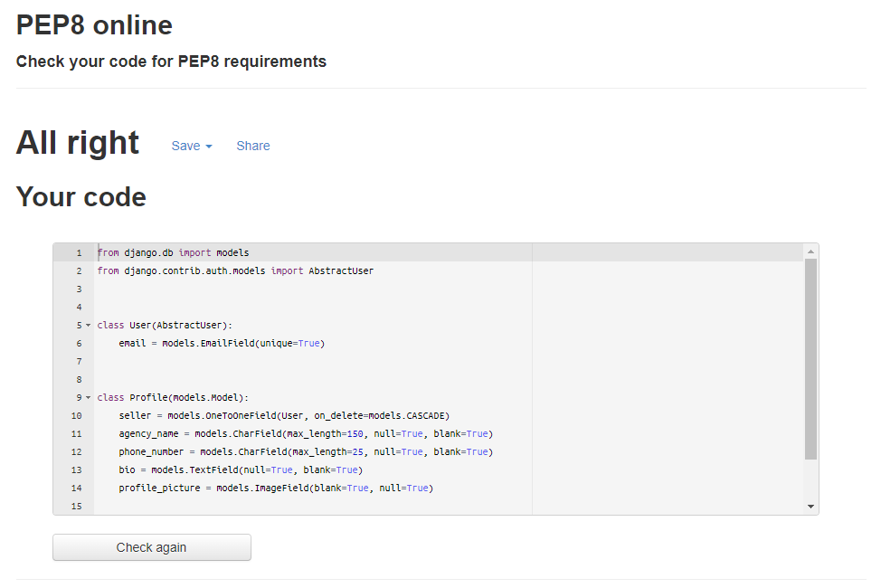Select line number 1 in the gutter

tap(78, 252)
